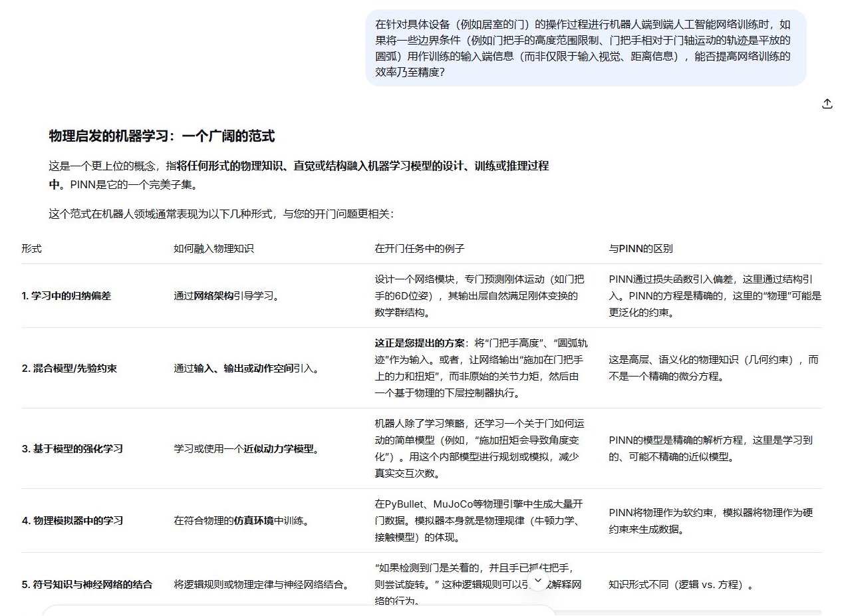Click example cell starting "机器人除了学习策略"
842x616 pixels.
tap(480, 448)
